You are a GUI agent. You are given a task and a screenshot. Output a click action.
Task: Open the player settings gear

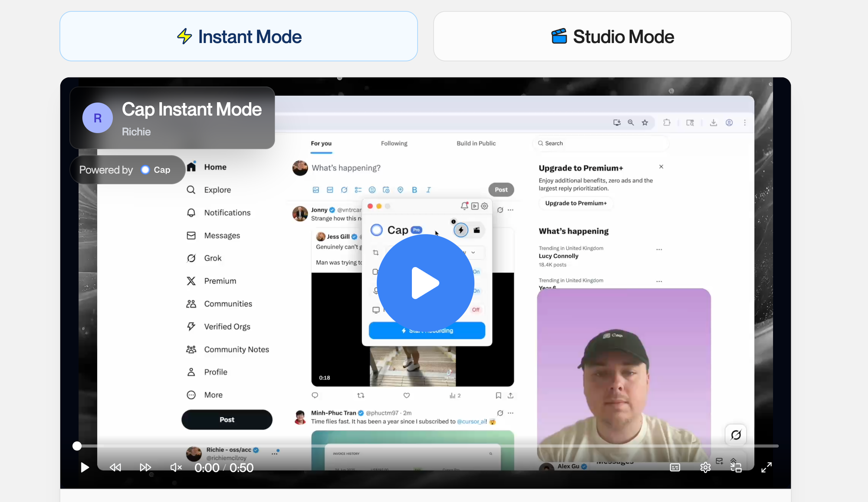tap(705, 467)
